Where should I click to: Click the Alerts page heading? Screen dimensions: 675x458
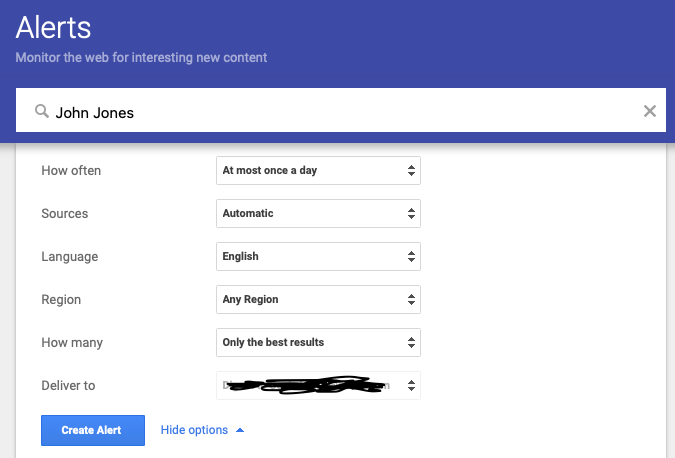[x=53, y=28]
